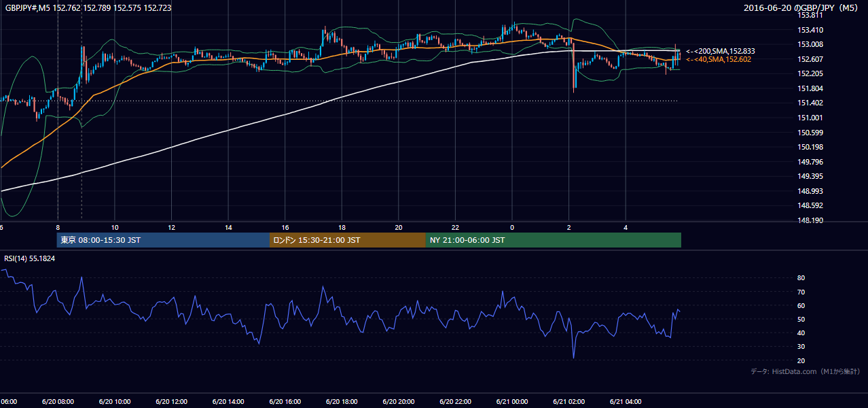
Task: Click the NY session bar 21:00-06:00 JST
Action: click(554, 240)
